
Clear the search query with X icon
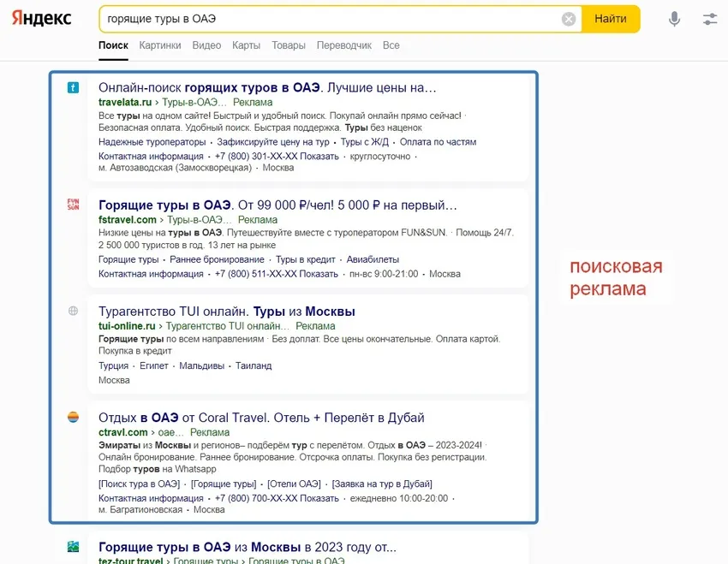pos(569,19)
